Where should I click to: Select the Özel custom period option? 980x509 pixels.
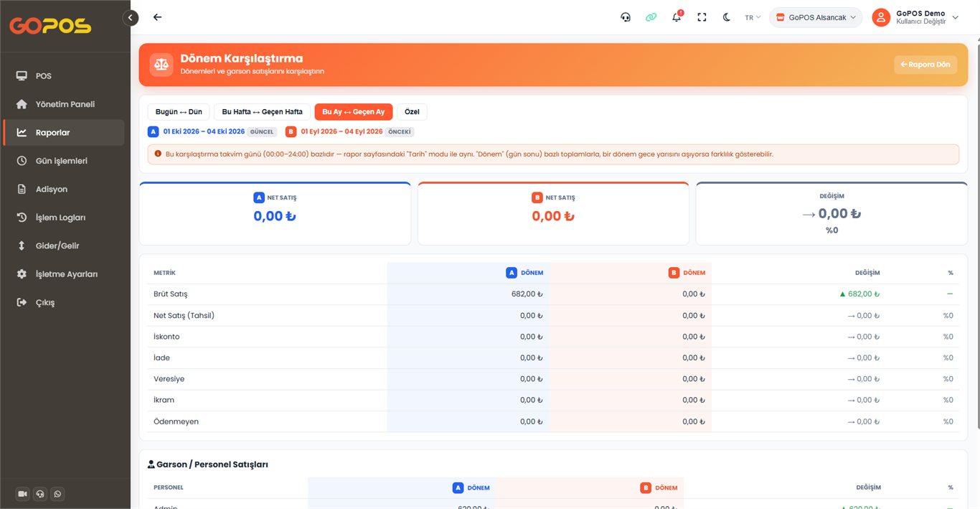click(412, 112)
